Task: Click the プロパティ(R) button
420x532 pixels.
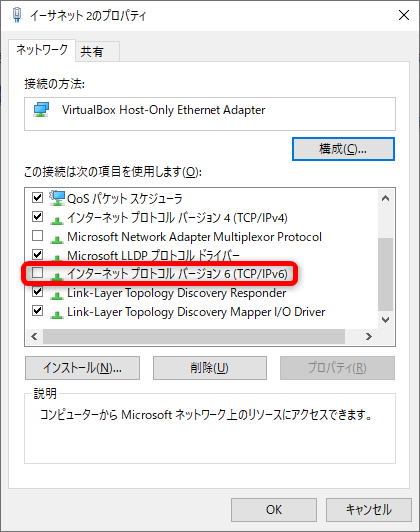Action: point(337,368)
